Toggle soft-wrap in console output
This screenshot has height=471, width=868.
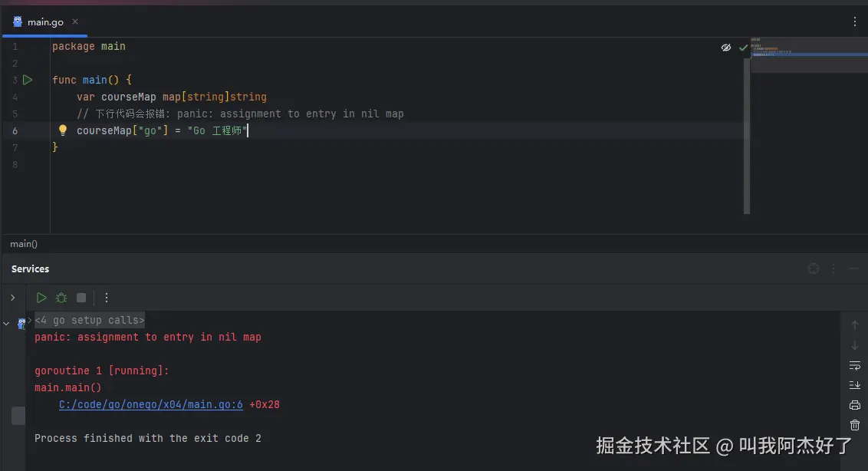pos(855,366)
